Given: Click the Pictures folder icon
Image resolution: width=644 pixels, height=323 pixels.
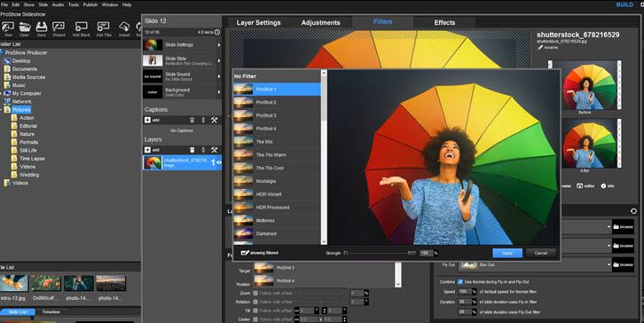Looking at the screenshot, I should click(7, 110).
